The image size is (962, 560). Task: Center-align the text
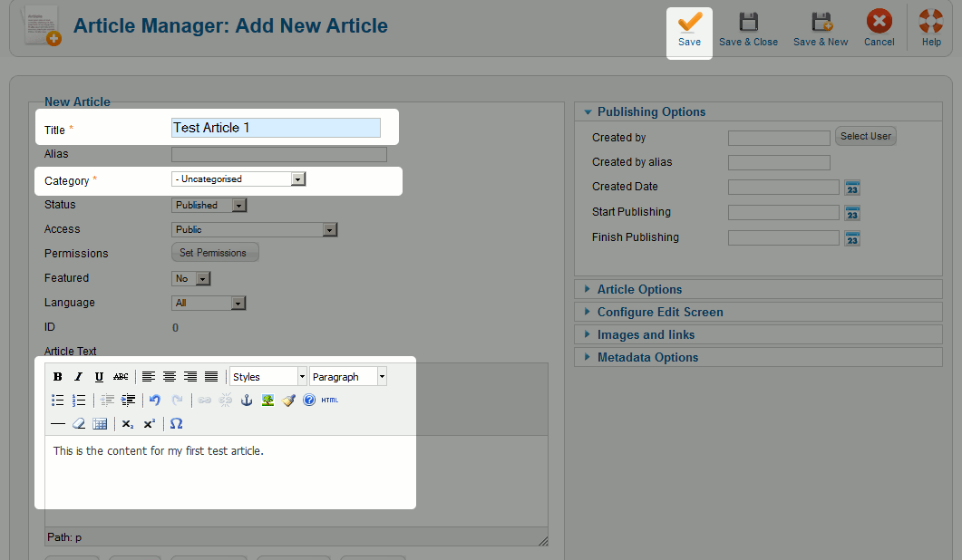point(170,377)
